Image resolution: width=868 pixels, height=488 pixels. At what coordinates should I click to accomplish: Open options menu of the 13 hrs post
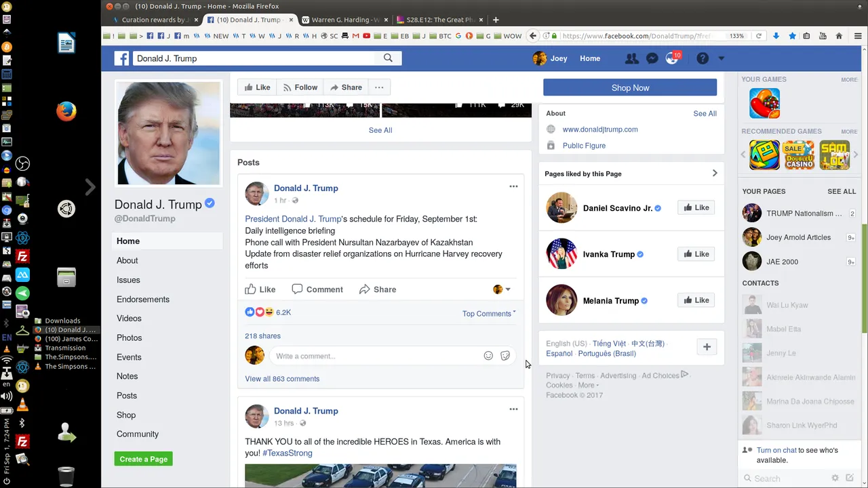point(513,409)
